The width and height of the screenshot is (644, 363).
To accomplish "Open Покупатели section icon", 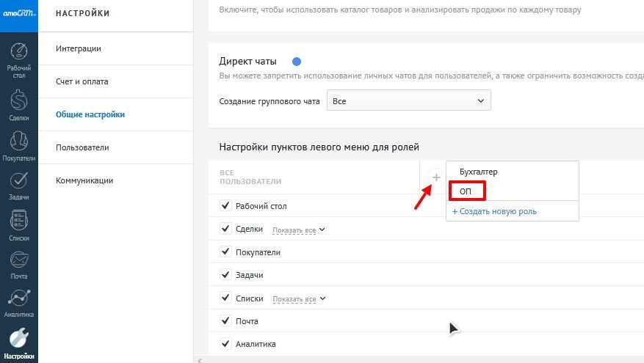I will tap(19, 144).
